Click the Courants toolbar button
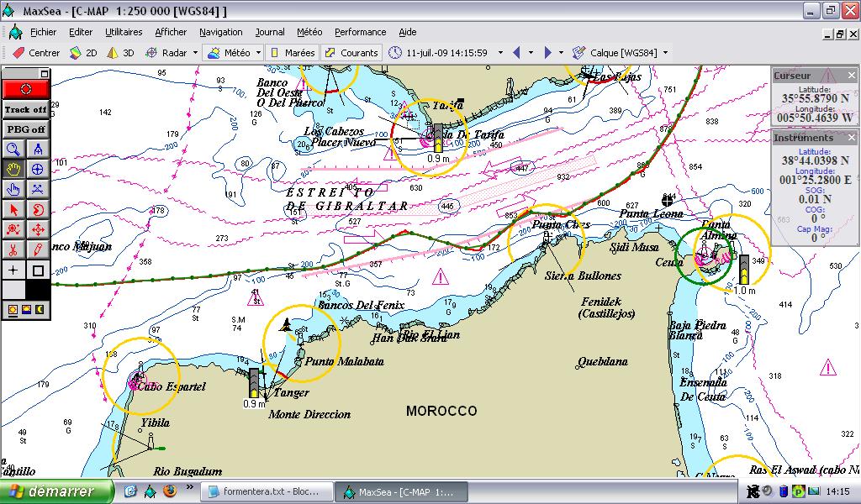The width and height of the screenshot is (861, 504). (x=351, y=52)
